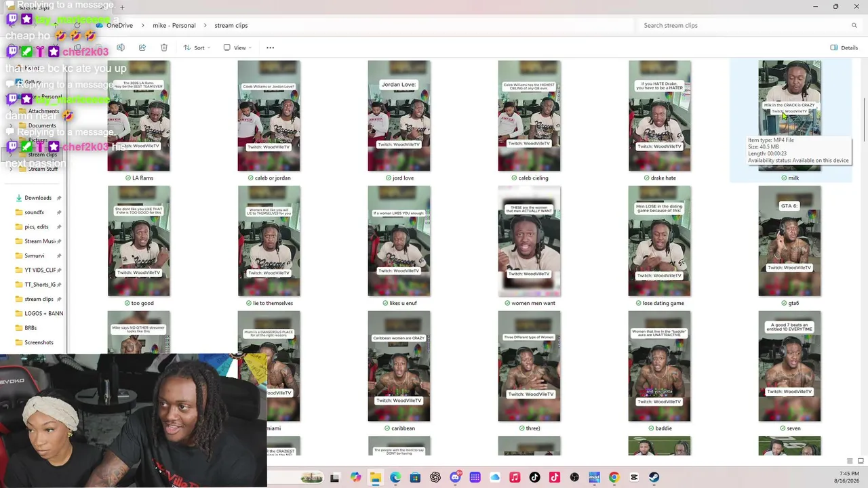The width and height of the screenshot is (868, 488).
Task: Click the chevron after OneDrive in breadcrumb
Action: pos(144,26)
